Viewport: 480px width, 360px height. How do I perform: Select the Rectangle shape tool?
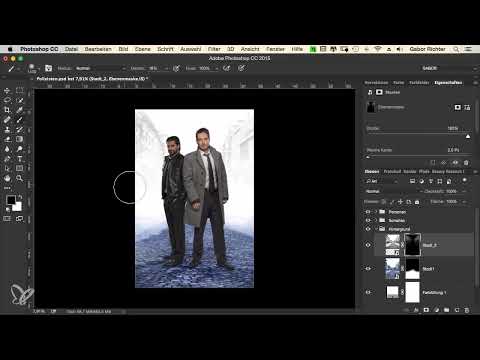click(20, 168)
